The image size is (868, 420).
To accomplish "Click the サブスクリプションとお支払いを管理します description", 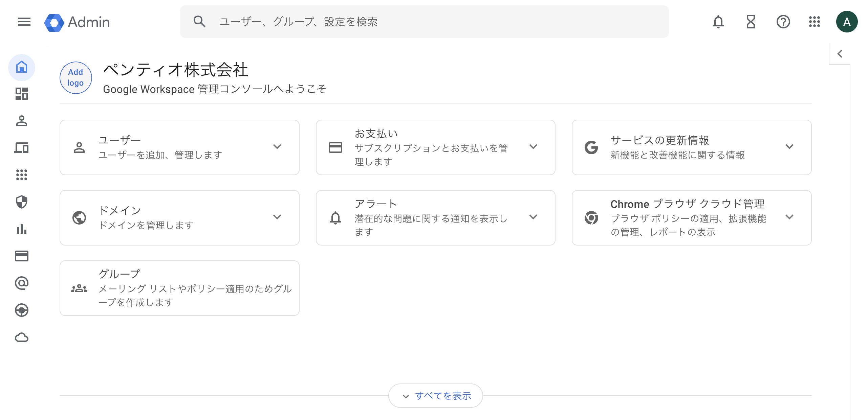I will point(431,155).
